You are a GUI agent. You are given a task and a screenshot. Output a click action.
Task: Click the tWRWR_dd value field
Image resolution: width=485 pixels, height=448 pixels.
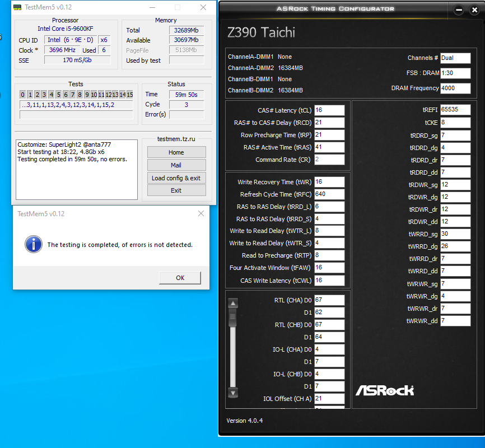click(x=456, y=321)
